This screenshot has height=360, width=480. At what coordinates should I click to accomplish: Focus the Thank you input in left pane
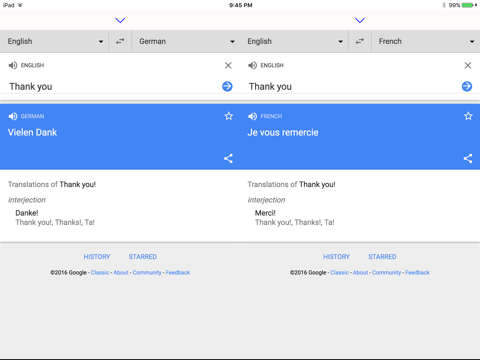coord(113,86)
